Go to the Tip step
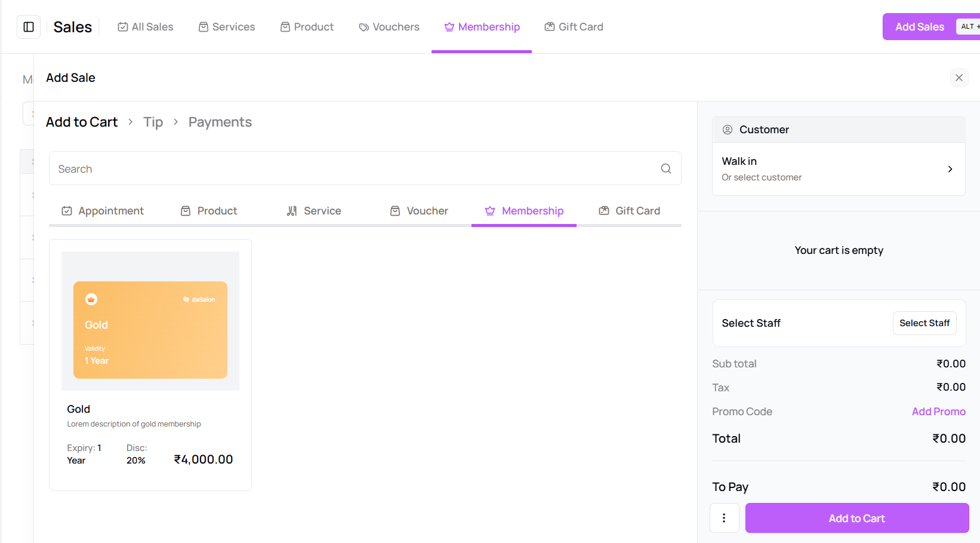This screenshot has width=980, height=543. pyautogui.click(x=153, y=122)
